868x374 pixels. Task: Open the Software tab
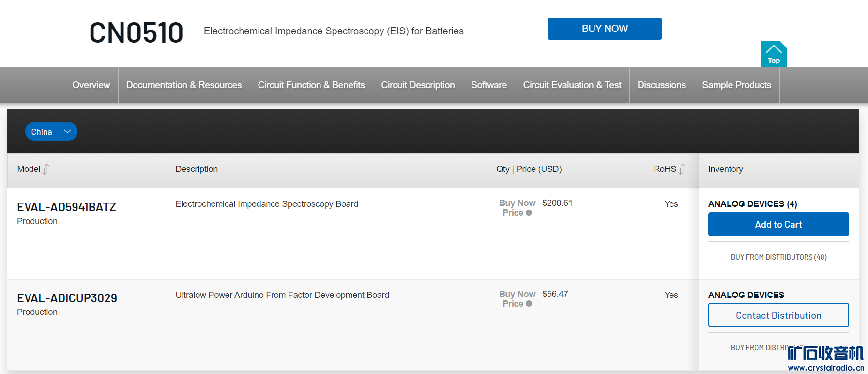[489, 85]
